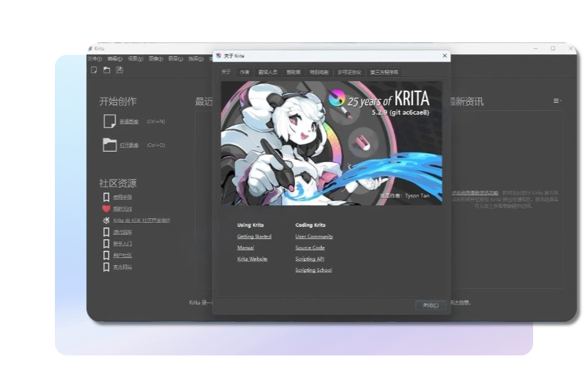Open the 新手入门 link

point(123,244)
